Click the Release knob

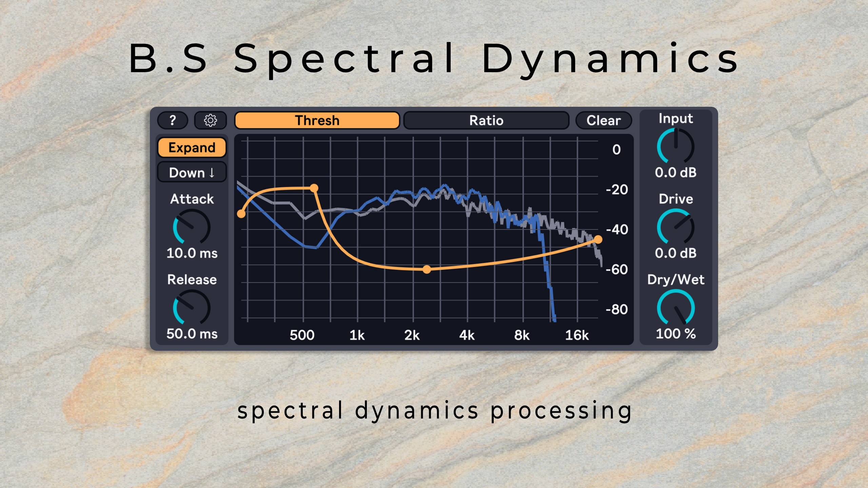pyautogui.click(x=192, y=308)
